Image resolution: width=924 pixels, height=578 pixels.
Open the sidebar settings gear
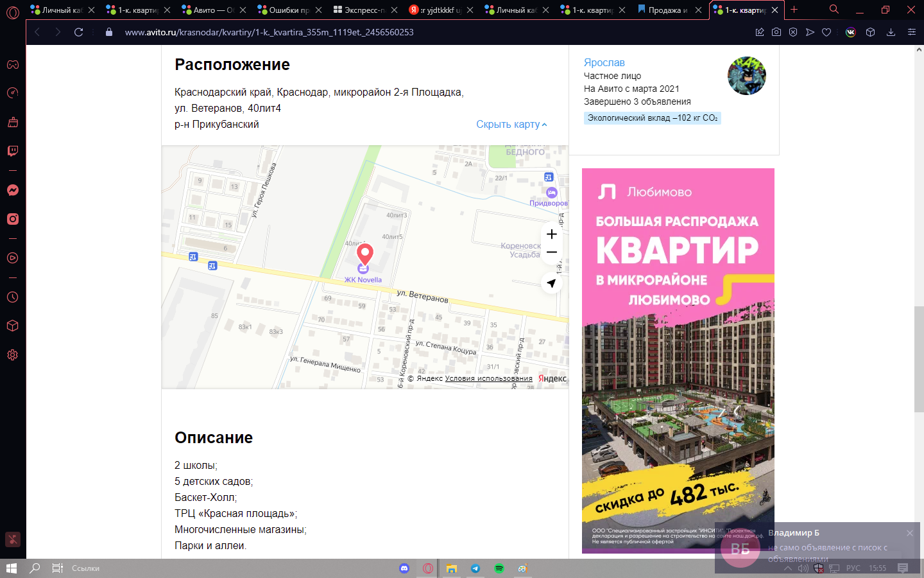12,355
